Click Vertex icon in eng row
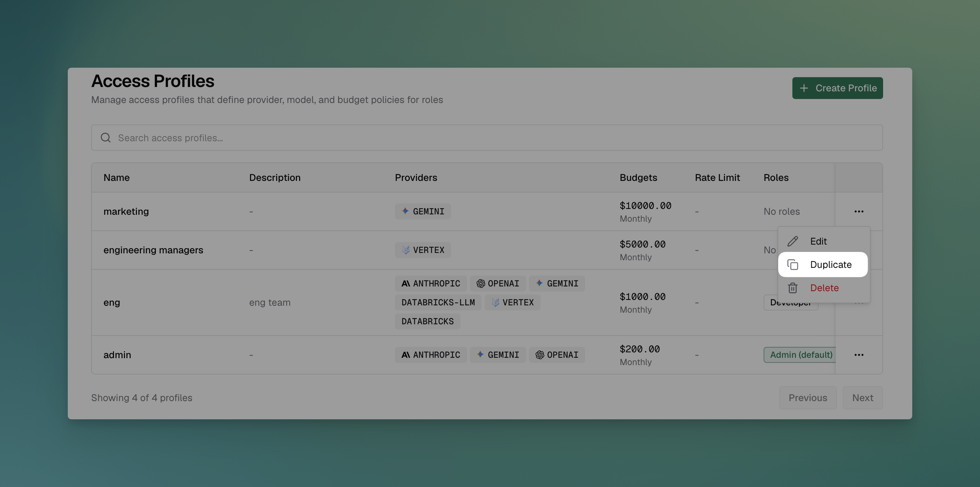980x487 pixels. (x=495, y=302)
